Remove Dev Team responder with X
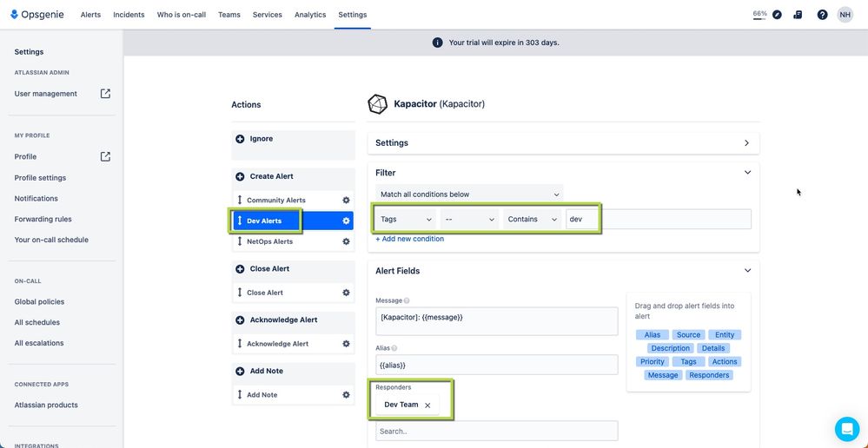The width and height of the screenshot is (868, 448). (427, 405)
